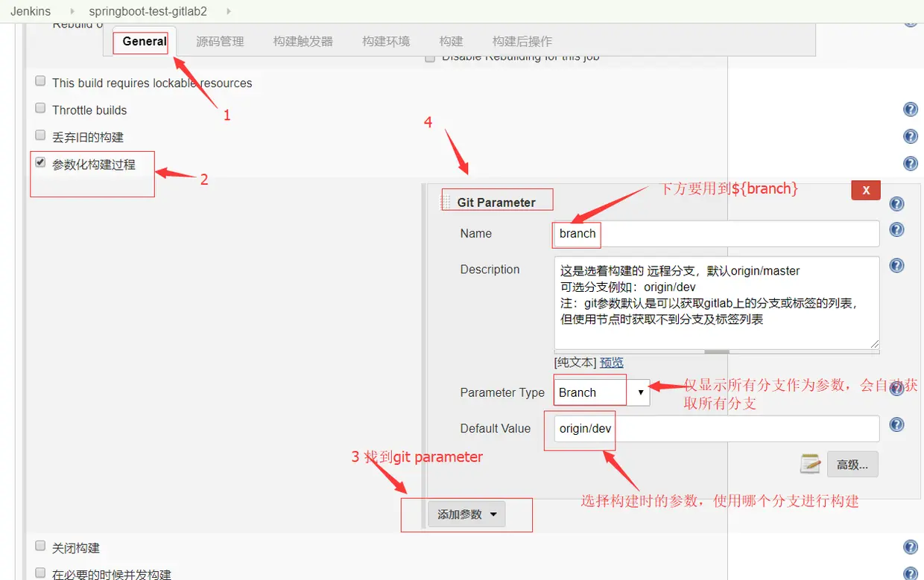Expand the breadcrumb arrow after springboot-test-gitlab2
The image size is (924, 580).
(x=231, y=11)
